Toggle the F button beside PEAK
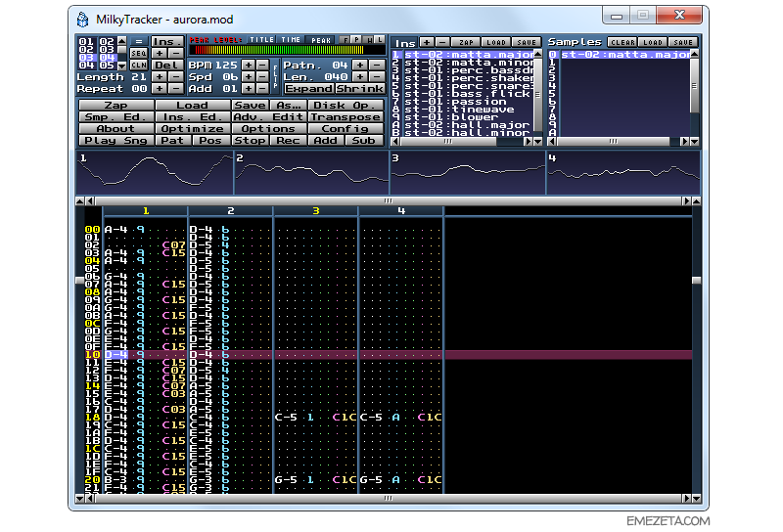The width and height of the screenshot is (783, 532). [x=345, y=39]
